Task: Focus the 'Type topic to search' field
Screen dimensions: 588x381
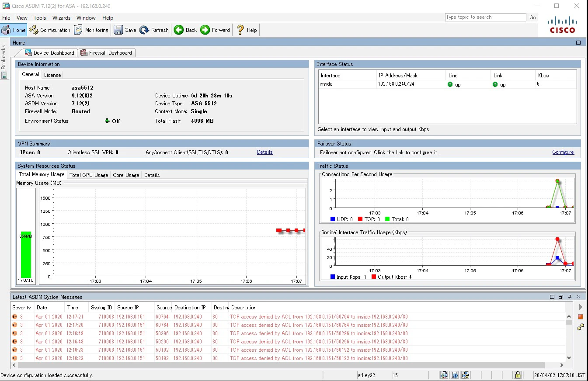Action: pos(485,17)
